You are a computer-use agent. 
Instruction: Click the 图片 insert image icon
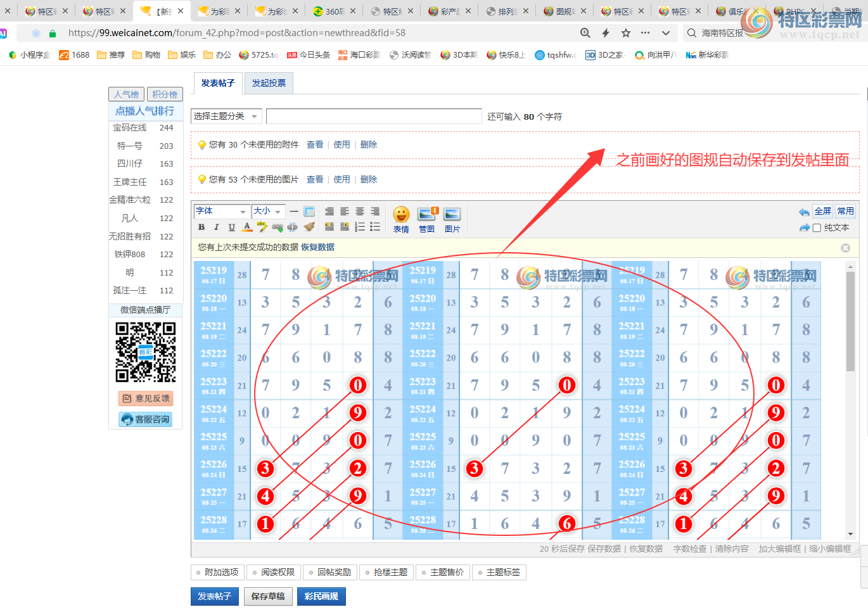452,219
